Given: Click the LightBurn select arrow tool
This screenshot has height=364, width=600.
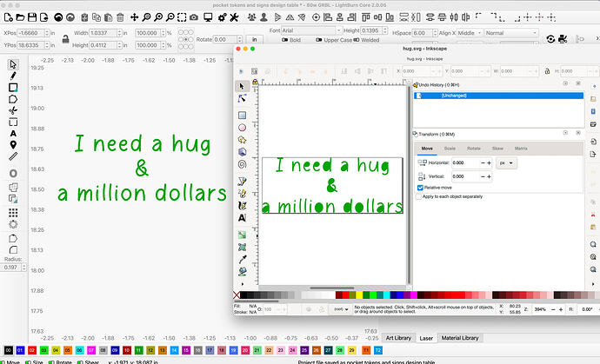Looking at the screenshot, I should tap(13, 64).
